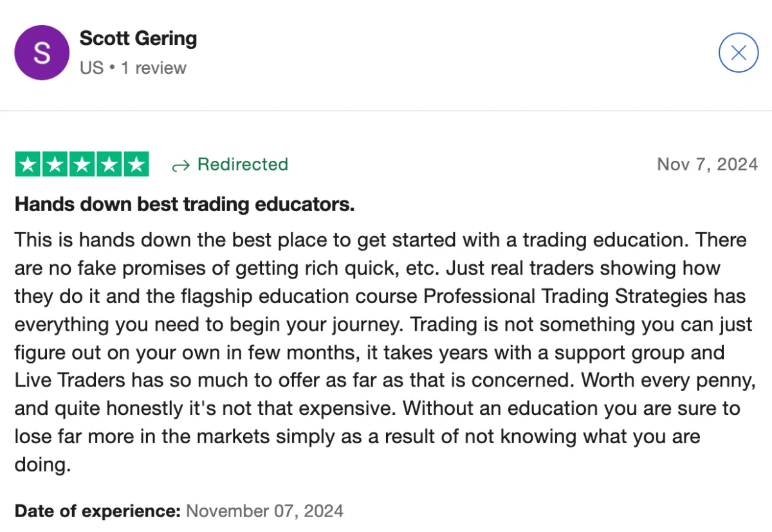Open the reviewer name Scott Gering

[138, 39]
